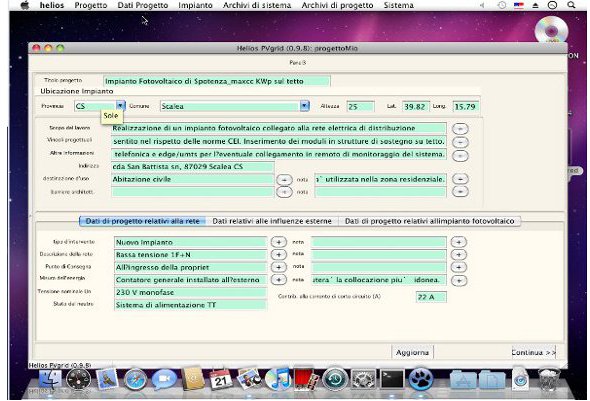Open the Trash in the Dock
Screen dimensions: 590x401
tap(549, 380)
